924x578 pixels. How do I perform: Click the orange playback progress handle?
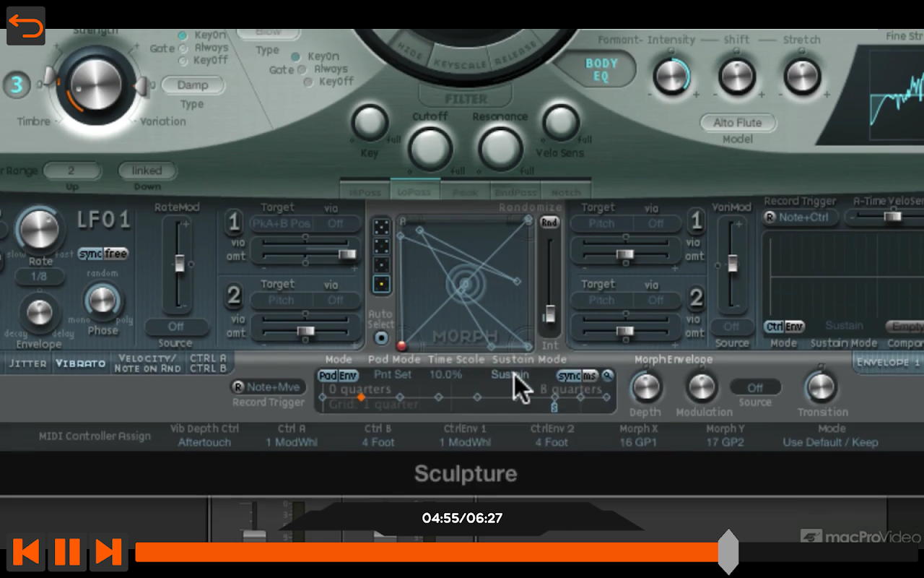click(728, 553)
